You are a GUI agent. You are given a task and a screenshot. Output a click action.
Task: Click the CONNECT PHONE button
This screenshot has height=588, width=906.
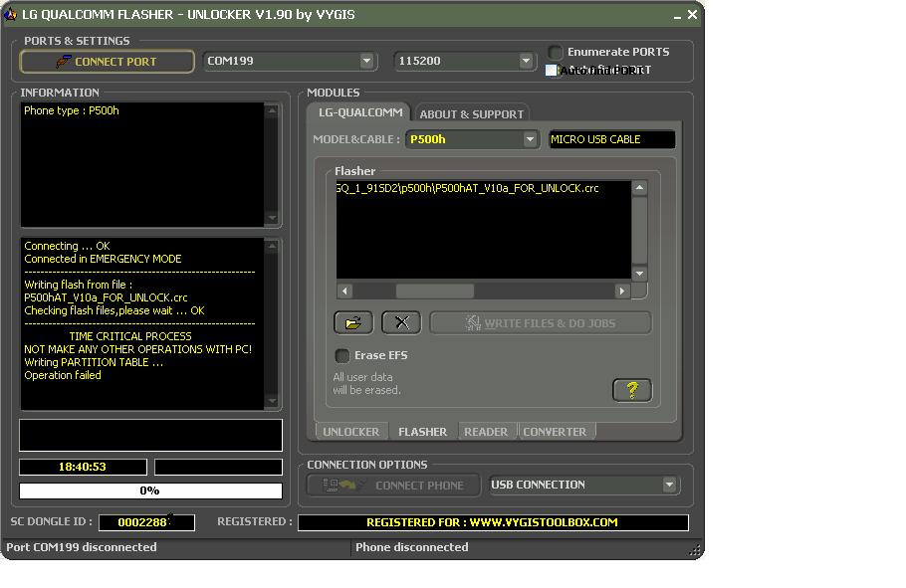pyautogui.click(x=393, y=486)
